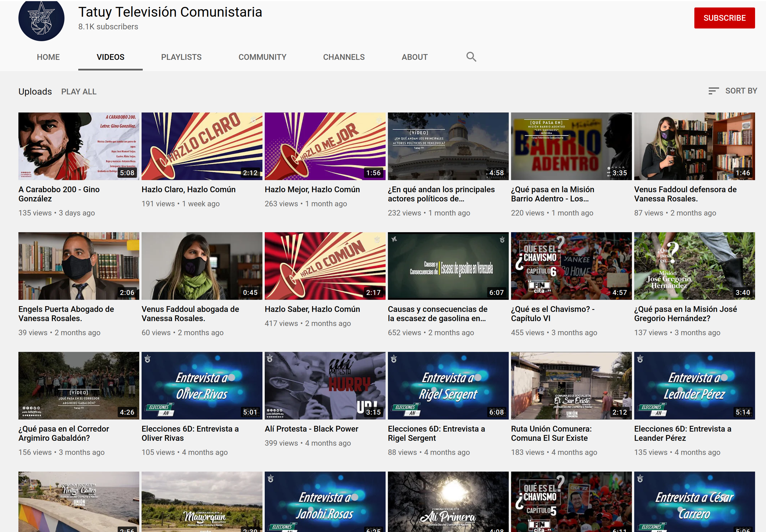The image size is (766, 532).
Task: Open the Mayorquín comuna thumbnail
Action: click(x=202, y=502)
